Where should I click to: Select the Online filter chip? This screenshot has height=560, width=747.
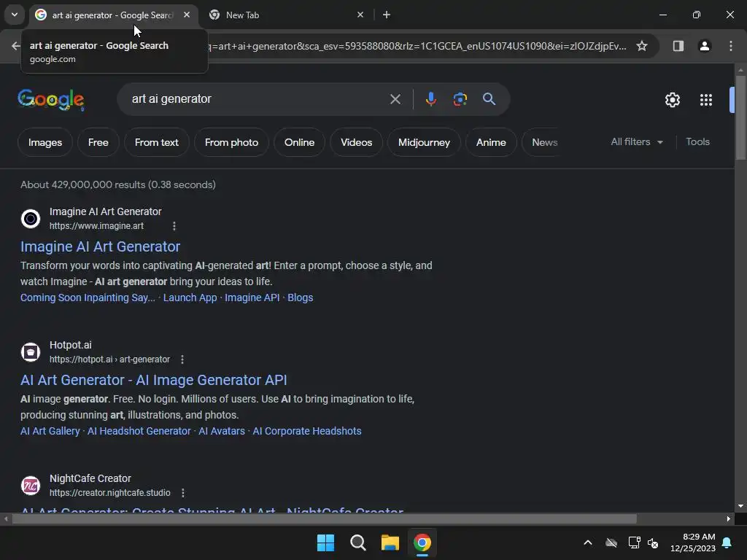coord(299,142)
